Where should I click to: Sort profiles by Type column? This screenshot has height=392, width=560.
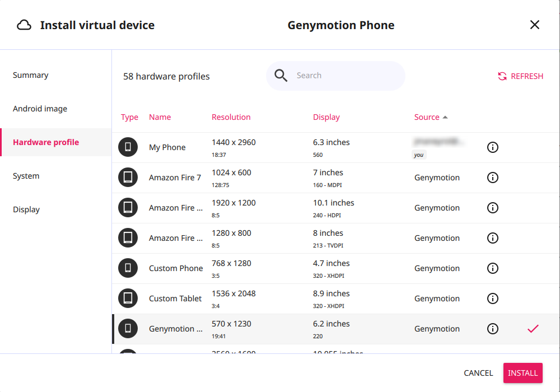[129, 117]
